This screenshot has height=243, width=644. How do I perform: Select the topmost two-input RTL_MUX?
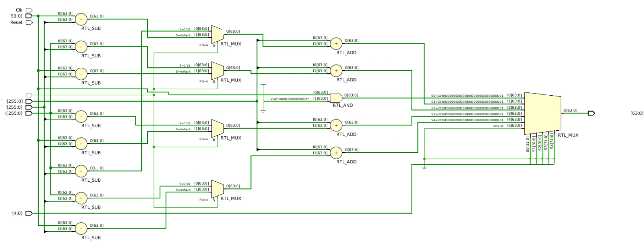(217, 34)
